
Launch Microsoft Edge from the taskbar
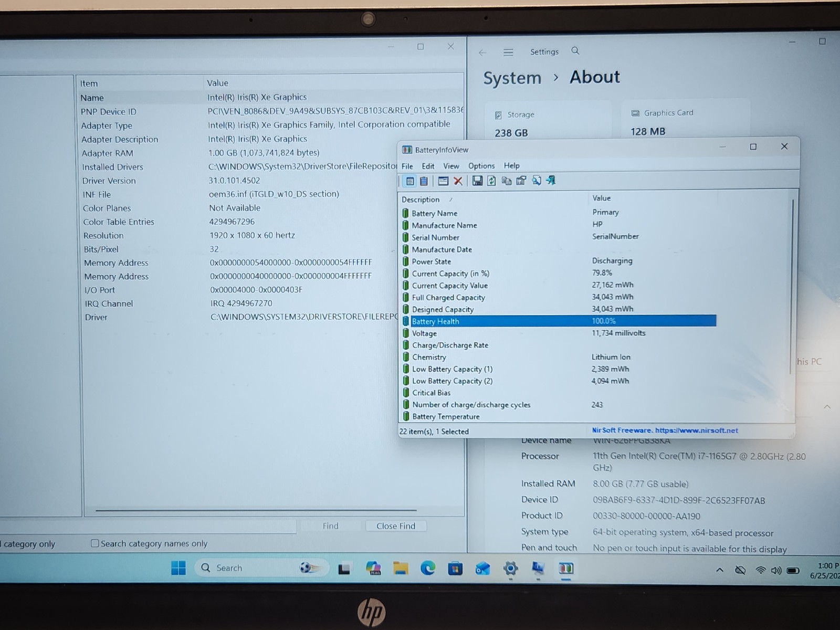pyautogui.click(x=428, y=568)
